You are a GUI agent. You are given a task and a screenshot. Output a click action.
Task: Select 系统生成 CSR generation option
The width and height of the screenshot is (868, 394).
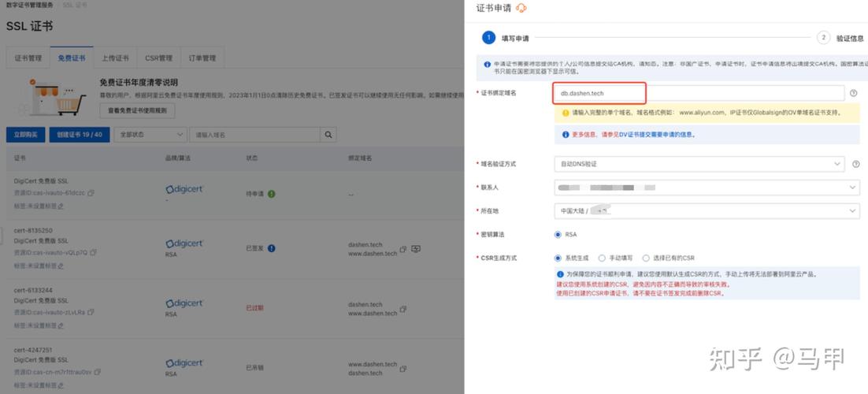[x=558, y=258]
